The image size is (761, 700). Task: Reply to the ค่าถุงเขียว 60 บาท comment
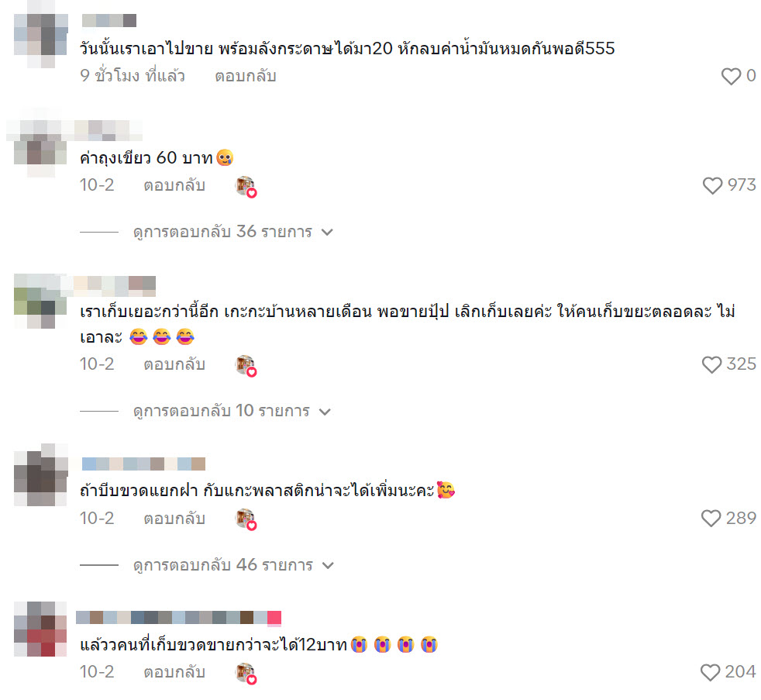(x=174, y=185)
